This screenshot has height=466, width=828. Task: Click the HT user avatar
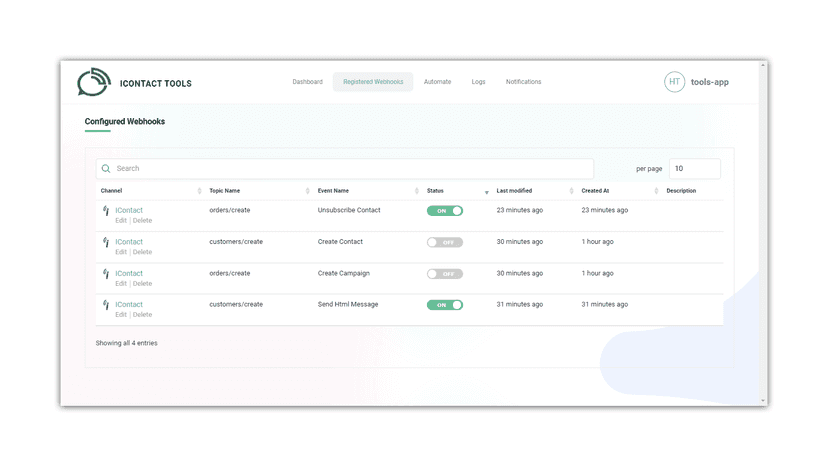(x=674, y=82)
